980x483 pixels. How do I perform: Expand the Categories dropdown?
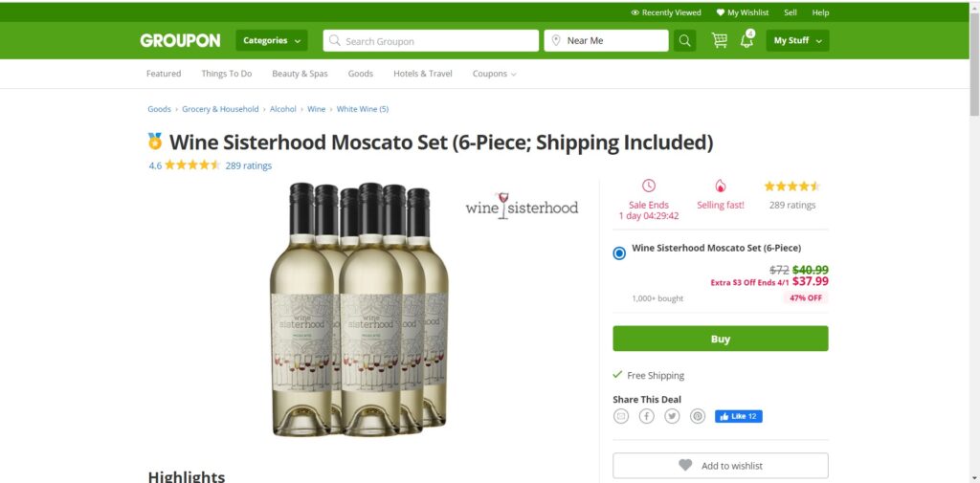point(272,40)
